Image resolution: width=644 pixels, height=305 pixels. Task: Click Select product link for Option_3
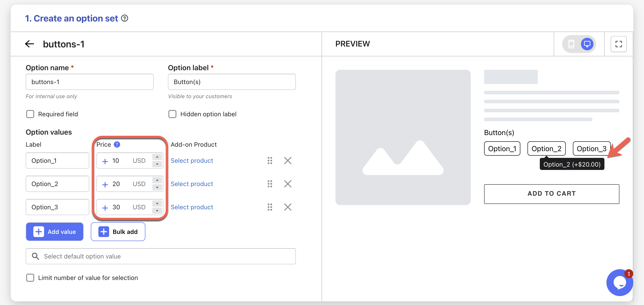192,207
